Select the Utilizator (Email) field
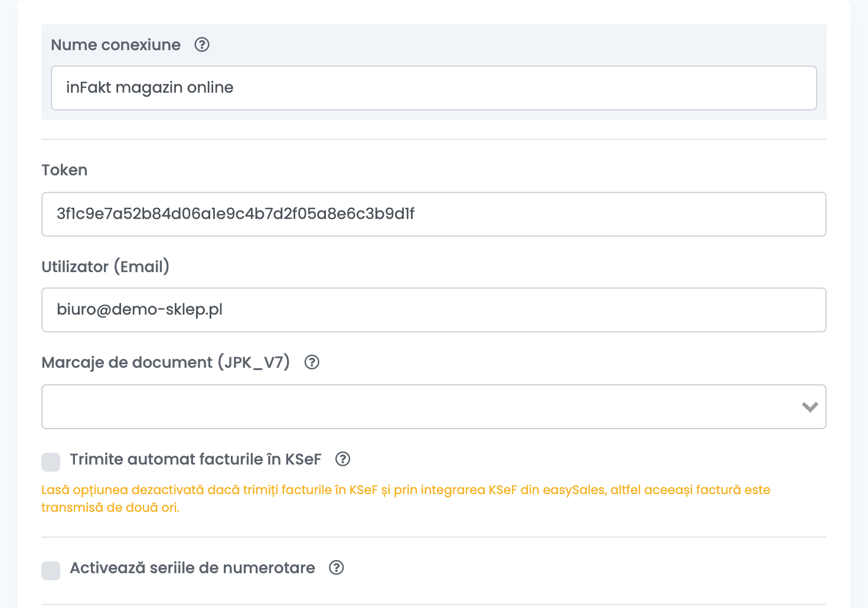 434,310
